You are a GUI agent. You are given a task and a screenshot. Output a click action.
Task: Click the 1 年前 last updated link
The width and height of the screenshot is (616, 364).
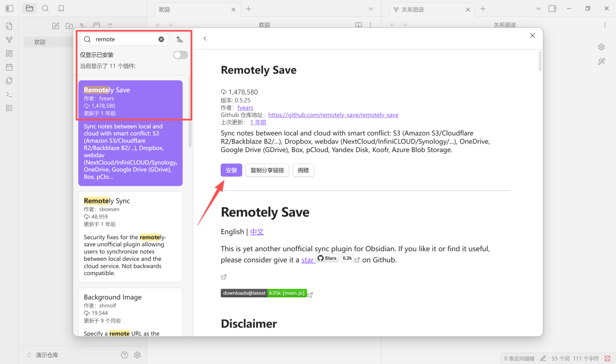pos(258,122)
